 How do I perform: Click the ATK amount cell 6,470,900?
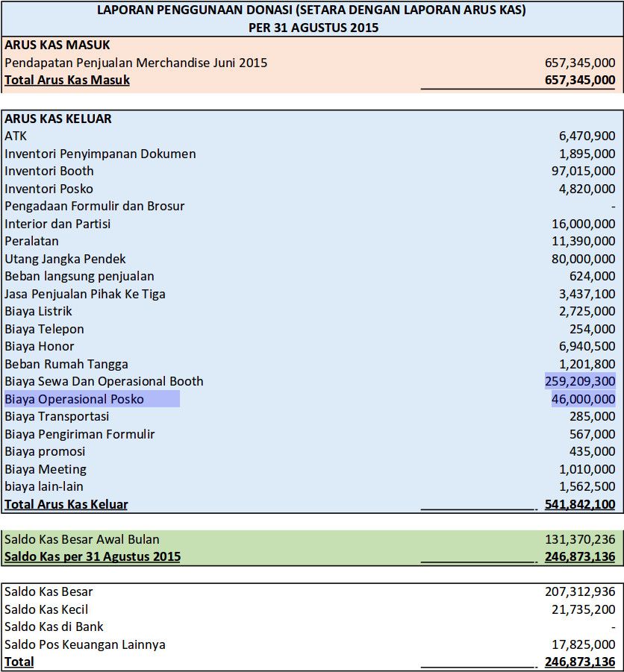[587, 136]
